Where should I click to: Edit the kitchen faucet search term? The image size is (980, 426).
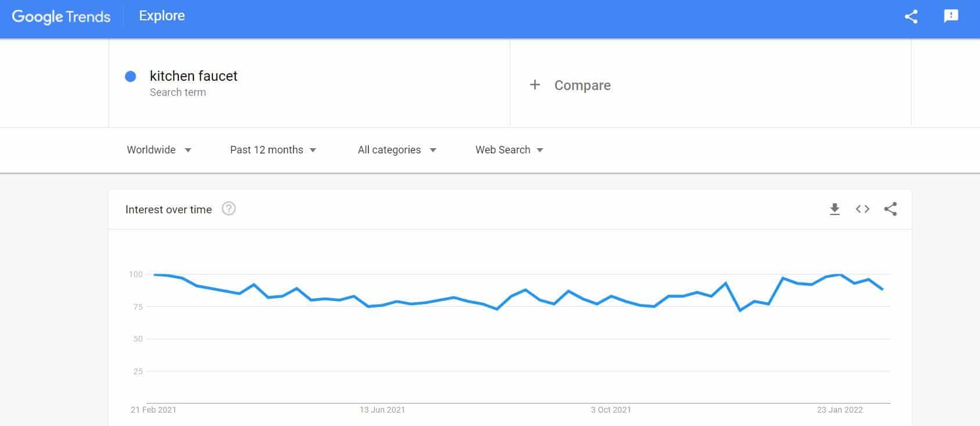pyautogui.click(x=193, y=76)
